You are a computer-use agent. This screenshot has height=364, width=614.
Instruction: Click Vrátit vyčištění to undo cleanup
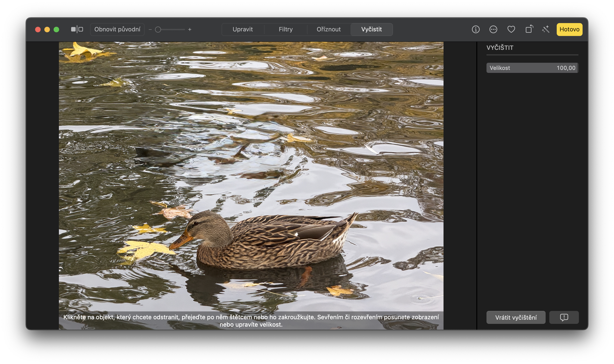[x=516, y=317]
